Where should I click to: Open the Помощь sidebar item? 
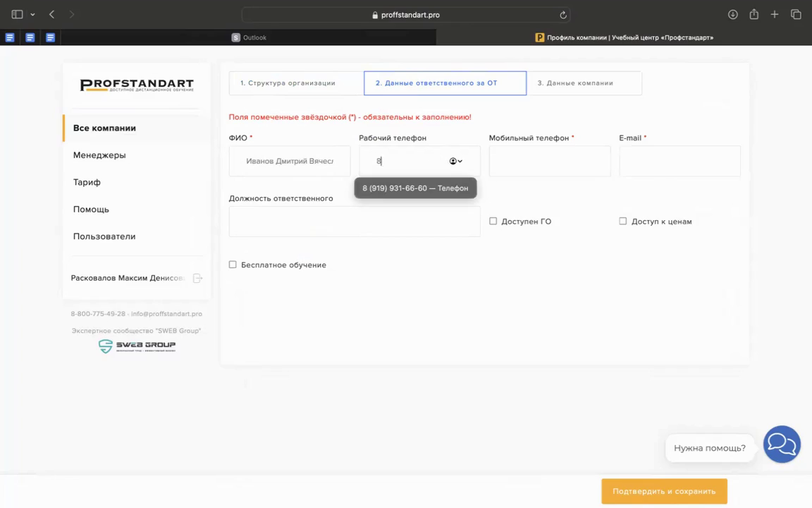(91, 210)
